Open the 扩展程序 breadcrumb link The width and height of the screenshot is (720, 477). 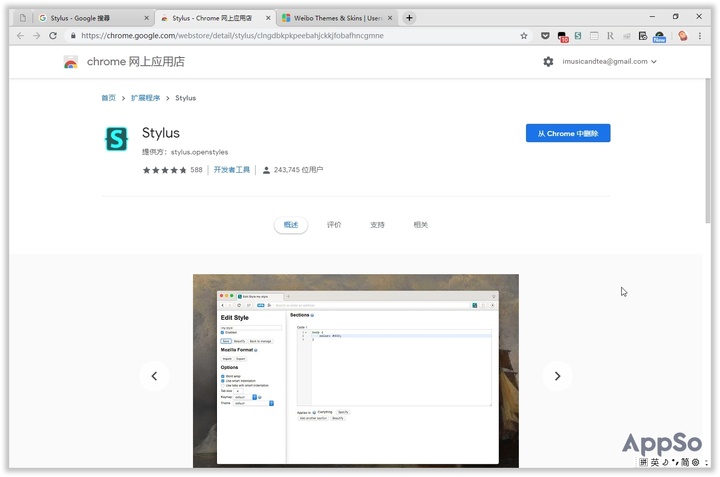[x=146, y=98]
